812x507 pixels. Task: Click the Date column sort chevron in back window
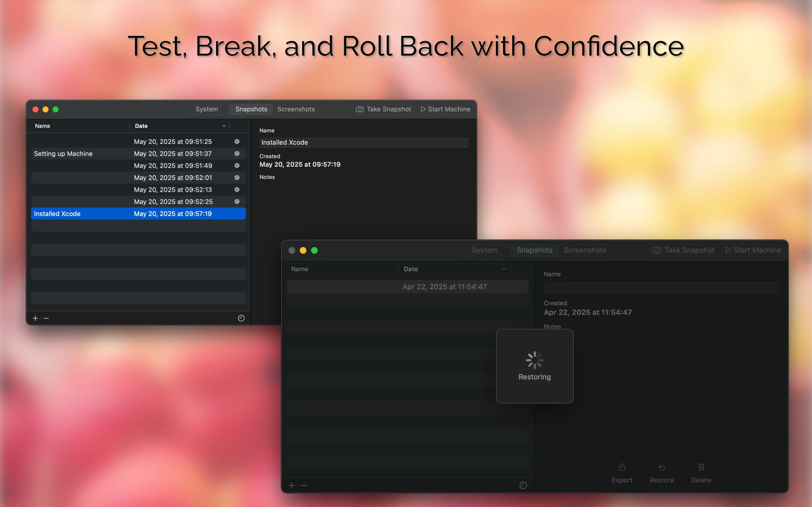(x=224, y=126)
